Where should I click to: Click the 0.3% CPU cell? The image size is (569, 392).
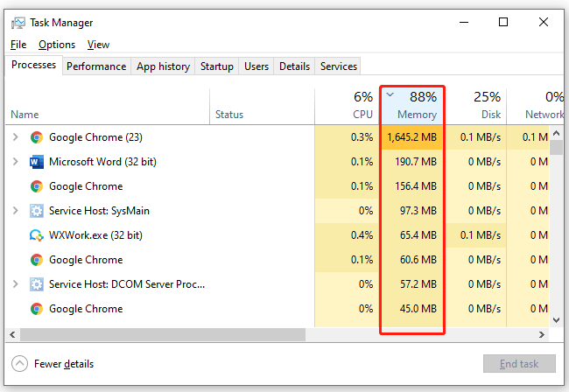point(347,137)
